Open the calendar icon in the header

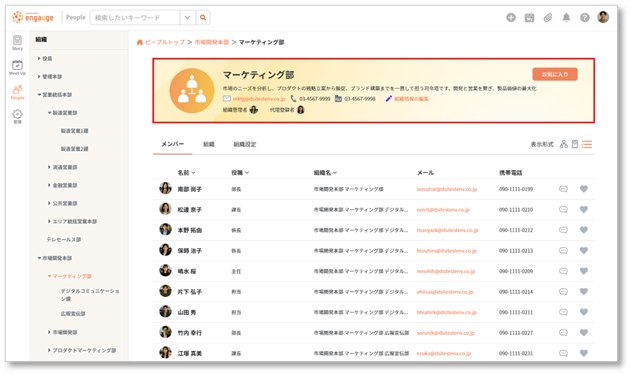pyautogui.click(x=529, y=17)
